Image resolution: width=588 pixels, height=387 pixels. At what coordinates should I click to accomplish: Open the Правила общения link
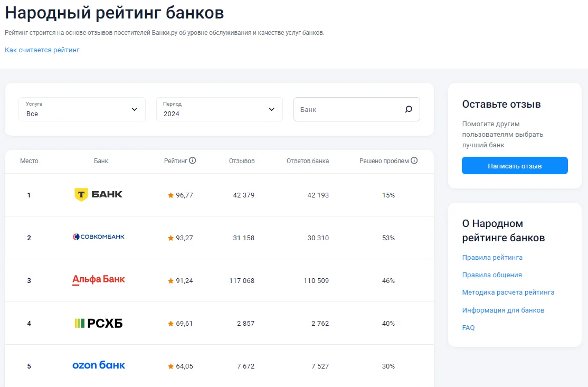click(x=492, y=275)
